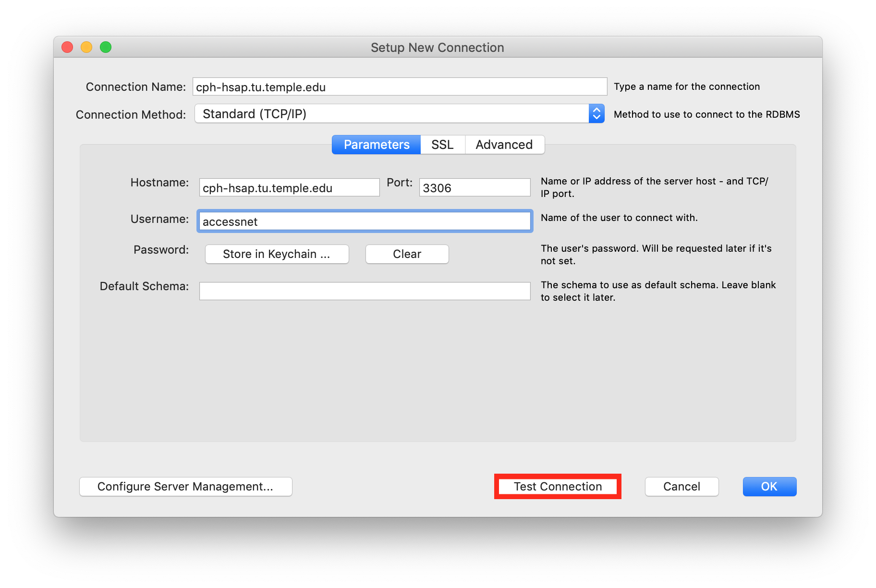The height and width of the screenshot is (588, 876).
Task: Minimize the window with yellow button
Action: click(x=86, y=47)
